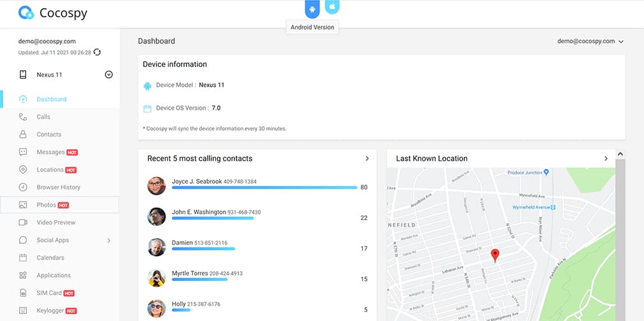Viewport: 644px width, 321px height.
Task: Click John E. Washington's avatar
Action: coord(157,216)
